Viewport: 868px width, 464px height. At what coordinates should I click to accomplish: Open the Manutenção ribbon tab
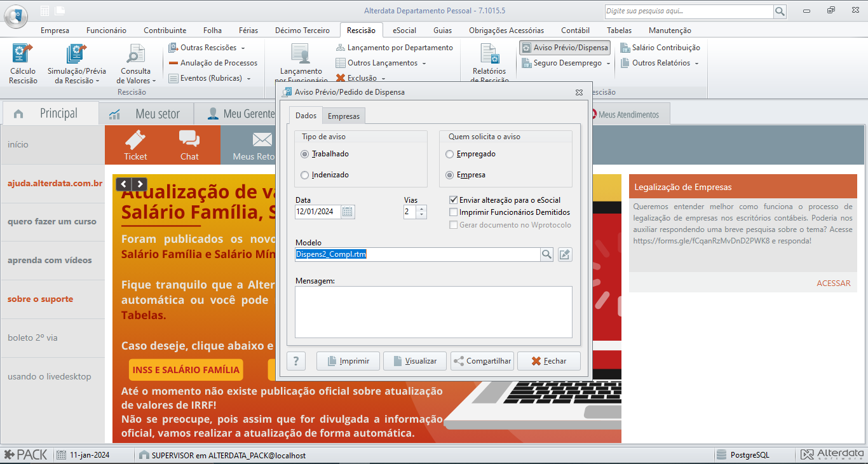point(670,30)
